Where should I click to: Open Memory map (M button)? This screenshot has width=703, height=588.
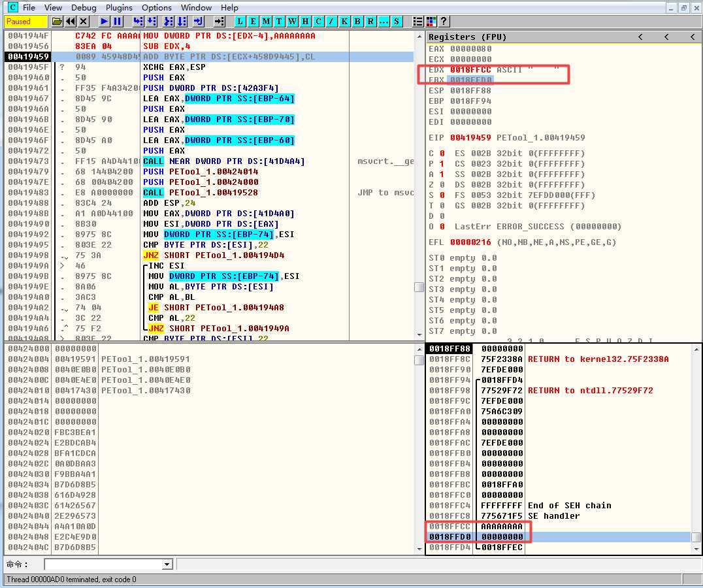(267, 22)
